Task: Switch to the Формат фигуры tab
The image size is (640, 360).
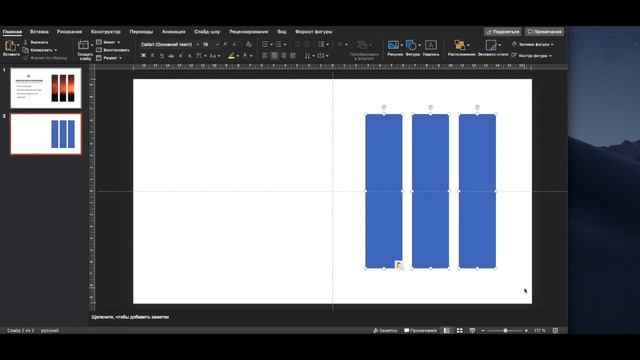Action: pyautogui.click(x=313, y=31)
